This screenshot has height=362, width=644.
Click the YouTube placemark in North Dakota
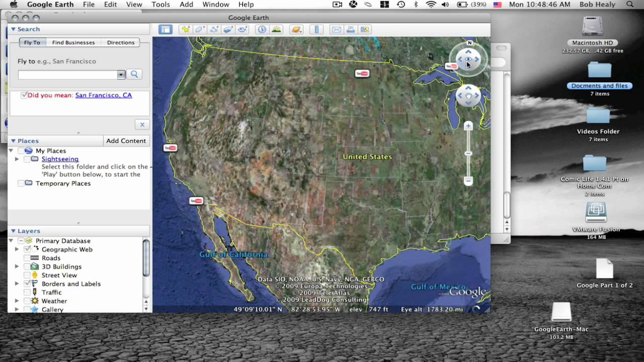[x=362, y=73]
